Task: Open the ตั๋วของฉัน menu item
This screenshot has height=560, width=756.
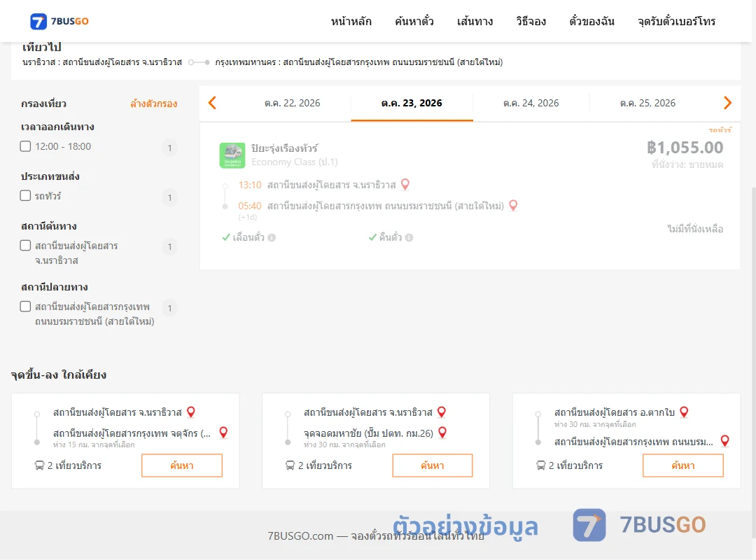Action: (591, 21)
